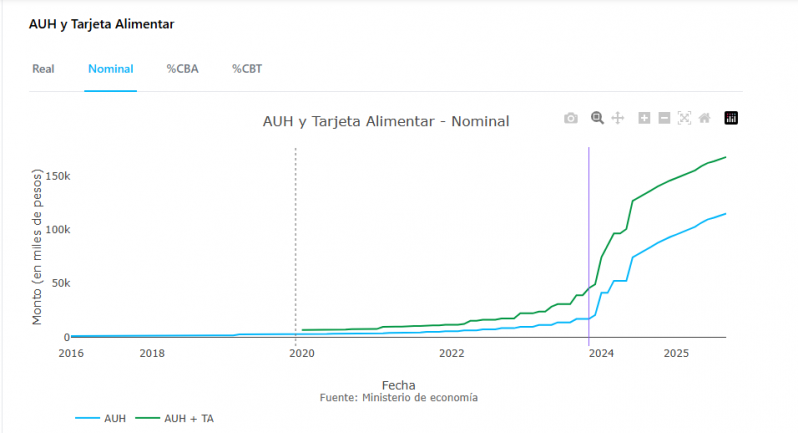
Task: Toggle the AUH + TA legend series
Action: (x=176, y=418)
